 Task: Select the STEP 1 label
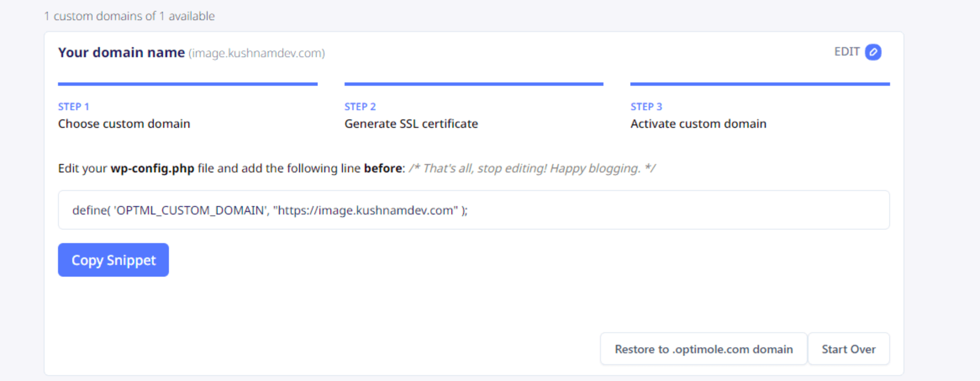74,107
